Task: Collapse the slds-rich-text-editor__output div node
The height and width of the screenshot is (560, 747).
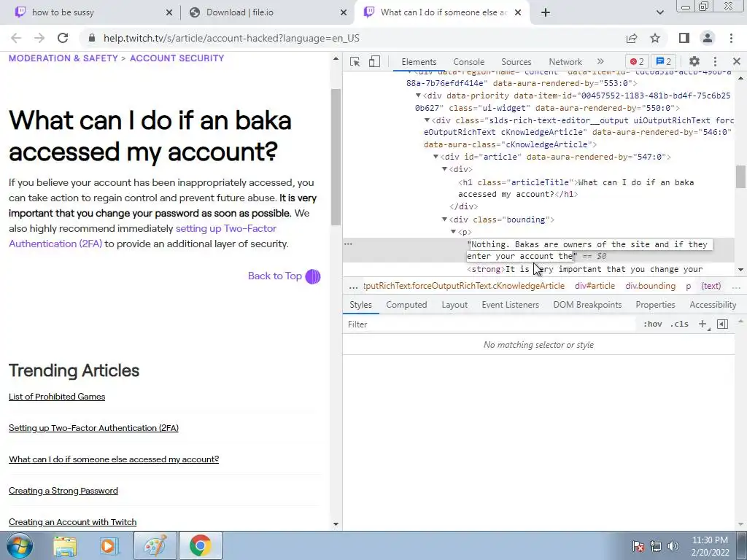Action: (427, 120)
